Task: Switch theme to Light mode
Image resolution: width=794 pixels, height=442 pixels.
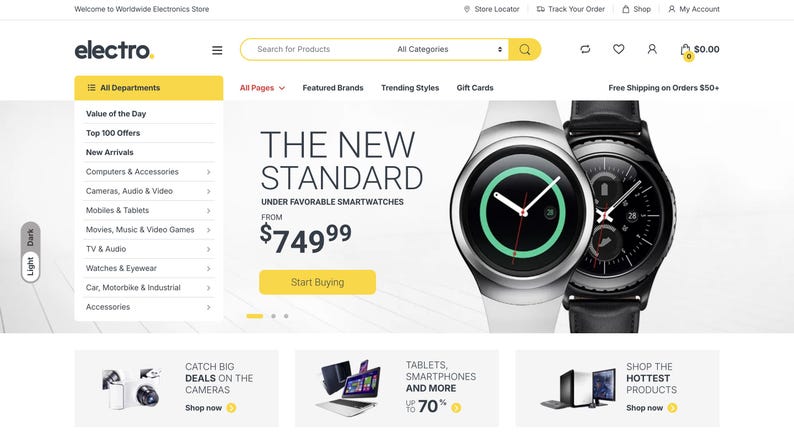Action: [x=30, y=266]
